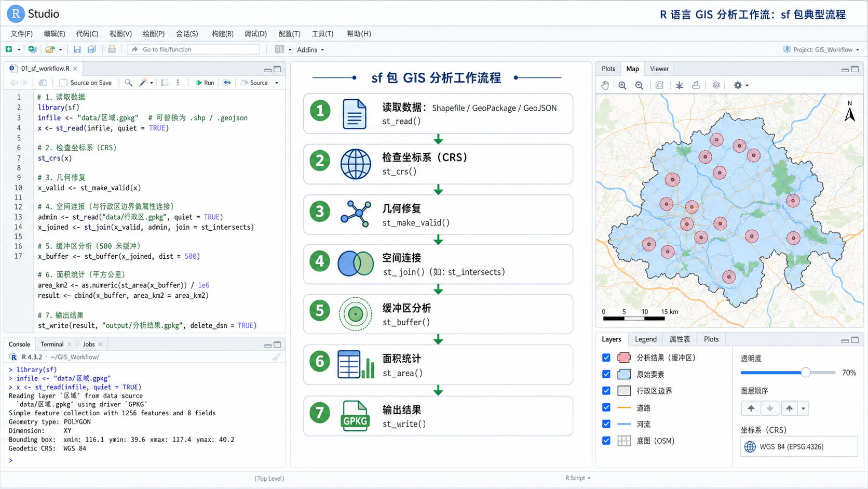Save the current document via disk icon
The width and height of the screenshot is (868, 489).
pyautogui.click(x=77, y=49)
